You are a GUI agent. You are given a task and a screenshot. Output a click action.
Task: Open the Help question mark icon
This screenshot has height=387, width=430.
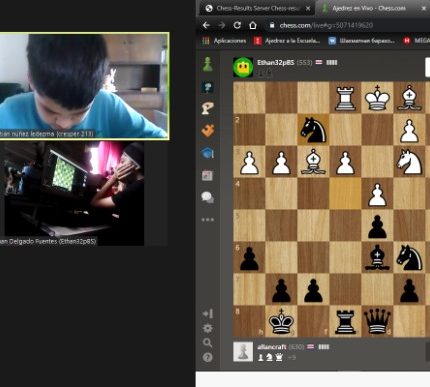(x=207, y=357)
